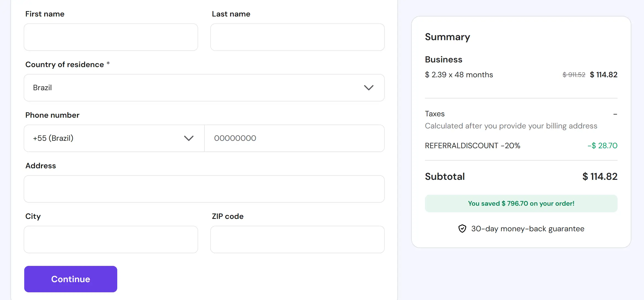Viewport: 644px width, 300px height.
Task: Select the Business plan heading in the Summary
Action: pyautogui.click(x=443, y=59)
